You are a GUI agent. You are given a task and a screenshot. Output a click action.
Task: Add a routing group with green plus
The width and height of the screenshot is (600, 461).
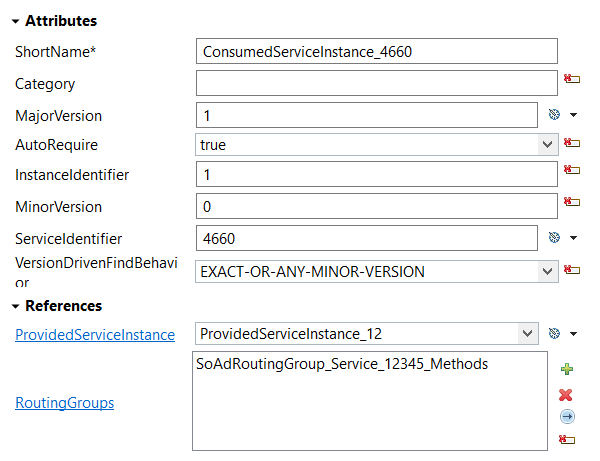pos(567,369)
